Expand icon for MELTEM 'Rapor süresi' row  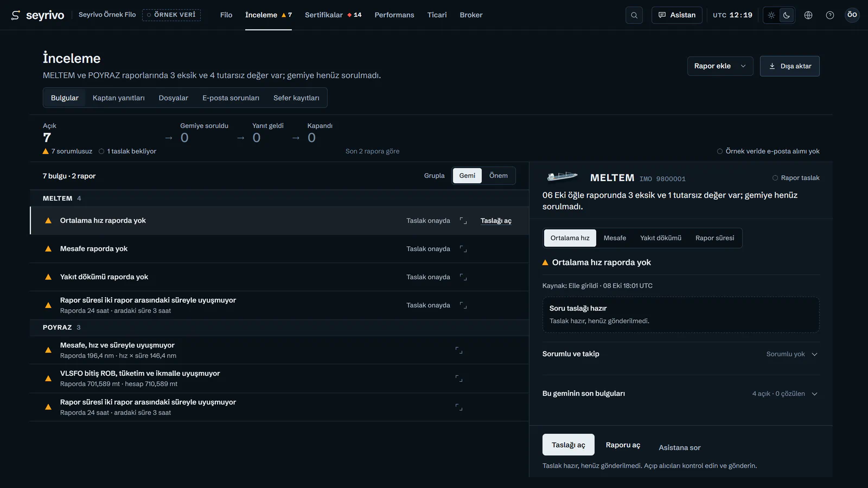coord(463,305)
